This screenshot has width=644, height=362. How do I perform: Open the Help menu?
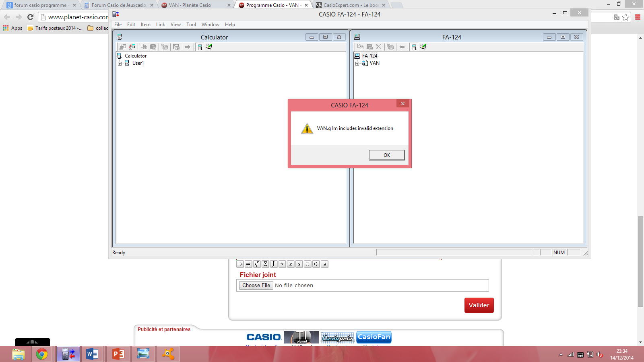230,25
